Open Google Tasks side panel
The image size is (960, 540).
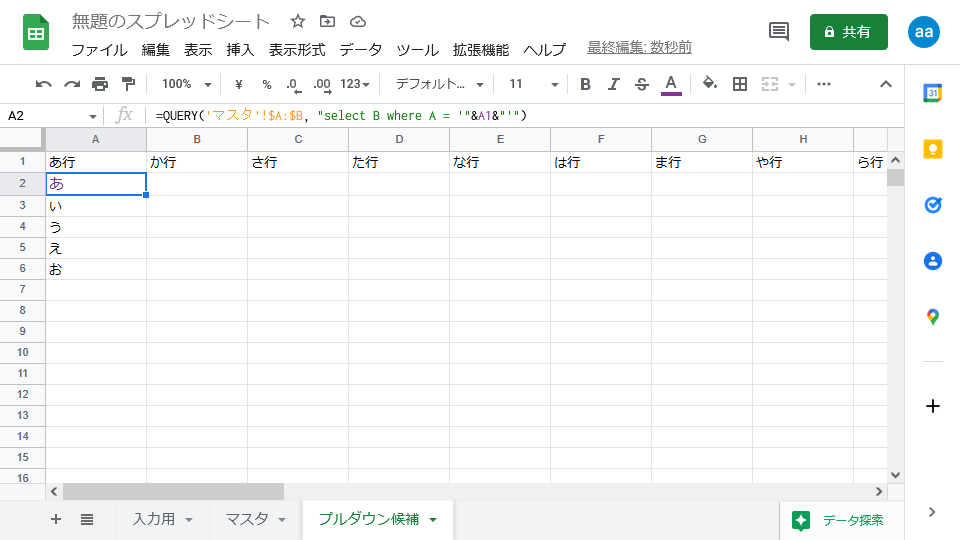click(x=932, y=204)
